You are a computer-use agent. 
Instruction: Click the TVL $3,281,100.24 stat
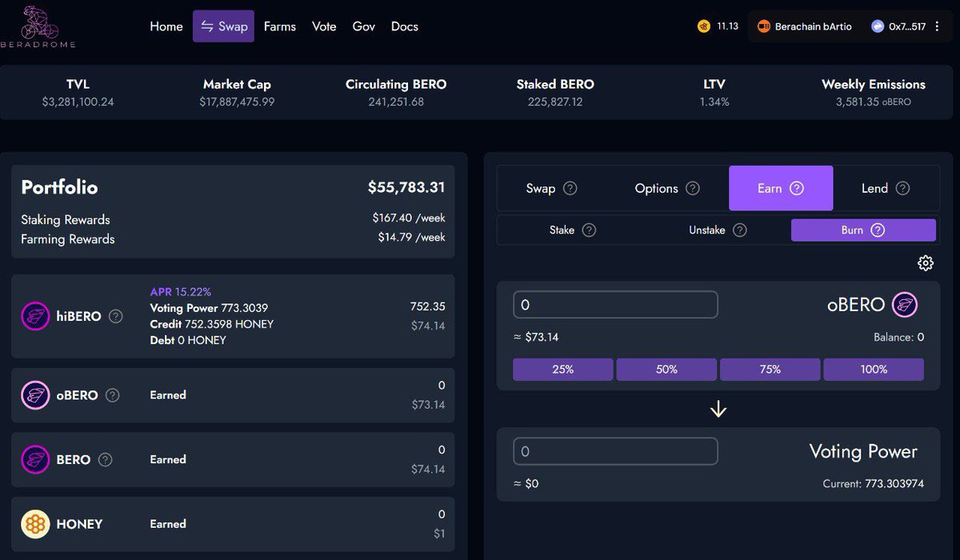pyautogui.click(x=78, y=93)
